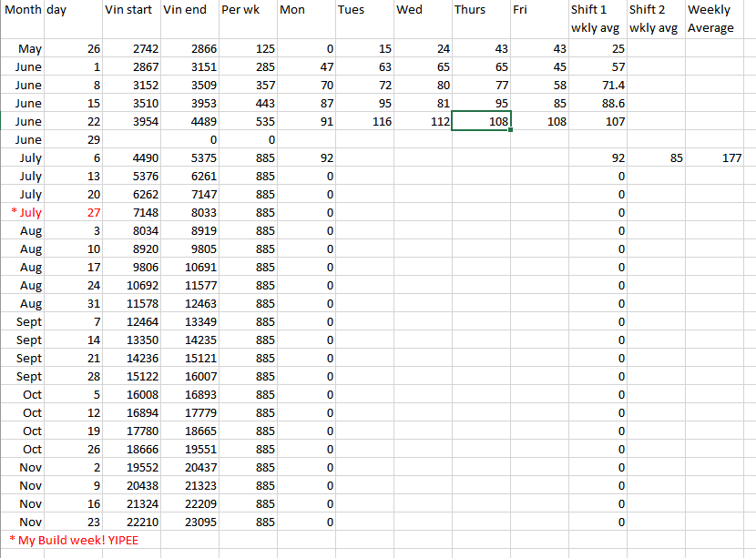Viewport: 756px width, 558px height.
Task: Click the red "My Build week! YIPEE" note
Action: coord(74,540)
